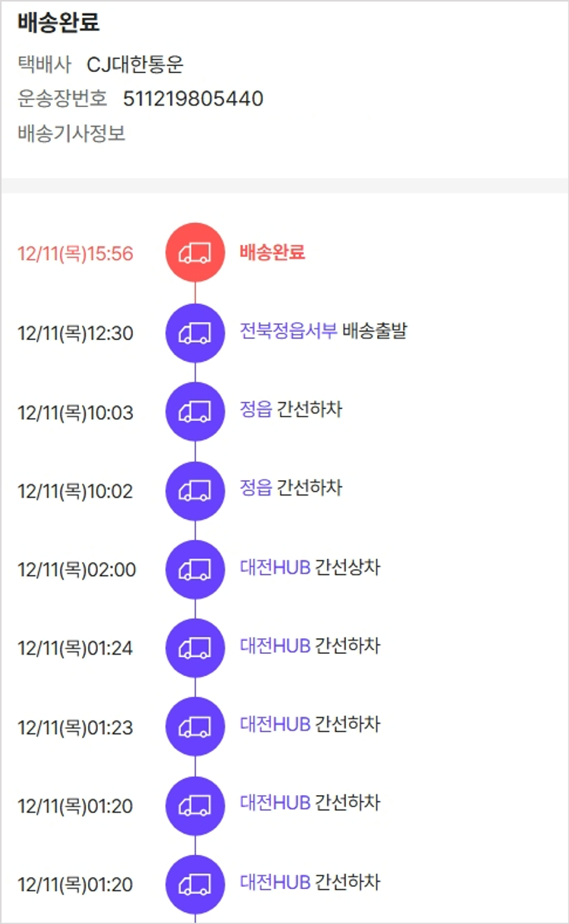569x924 pixels.
Task: Open the 전북정읍서부 location link
Action: (288, 332)
